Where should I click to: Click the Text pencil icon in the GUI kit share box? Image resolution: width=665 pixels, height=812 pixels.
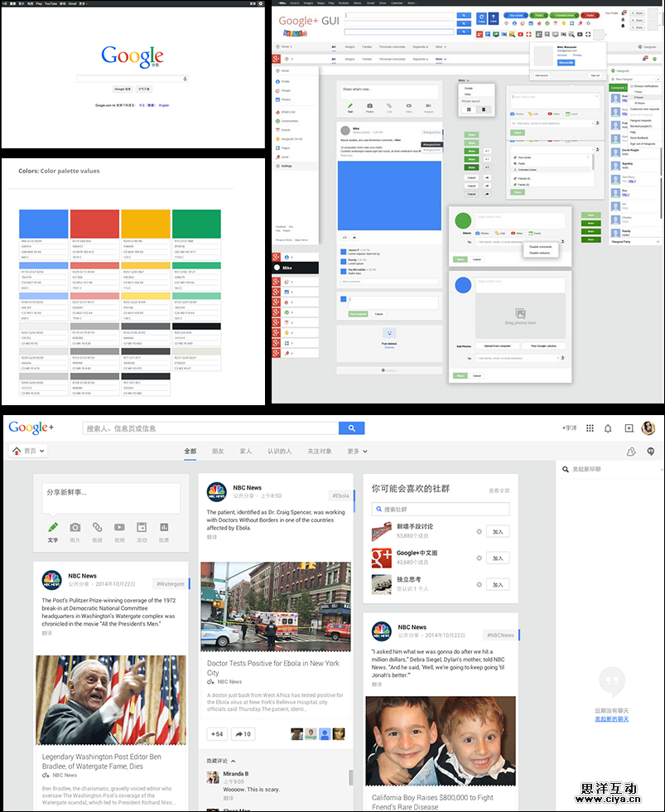point(349,106)
